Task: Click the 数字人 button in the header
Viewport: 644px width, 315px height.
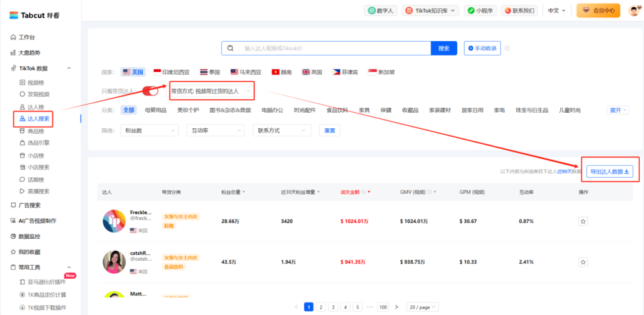Action: click(380, 11)
